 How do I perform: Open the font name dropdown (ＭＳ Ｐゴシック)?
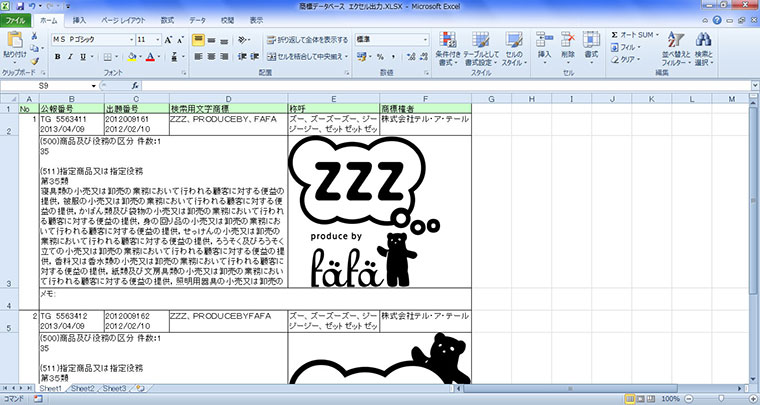pyautogui.click(x=131, y=40)
